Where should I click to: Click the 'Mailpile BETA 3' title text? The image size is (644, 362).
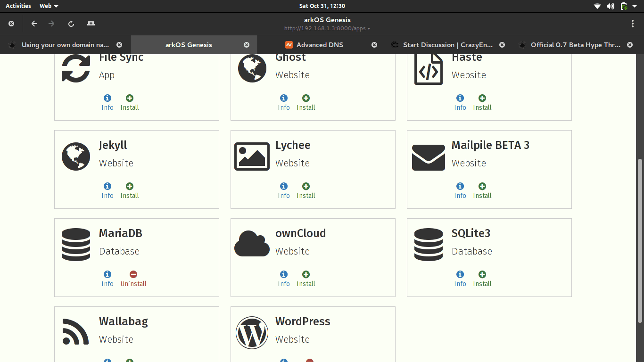pyautogui.click(x=490, y=145)
